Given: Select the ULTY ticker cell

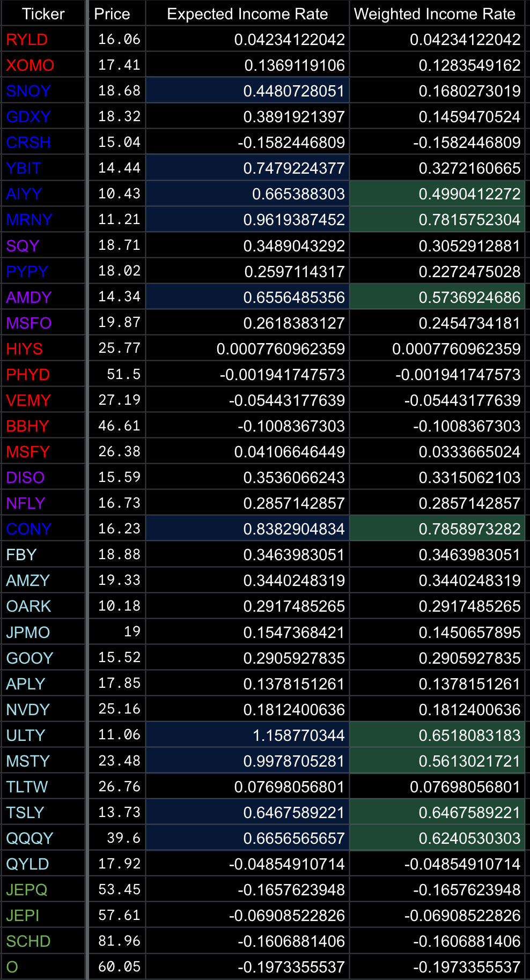Looking at the screenshot, I should (x=43, y=735).
